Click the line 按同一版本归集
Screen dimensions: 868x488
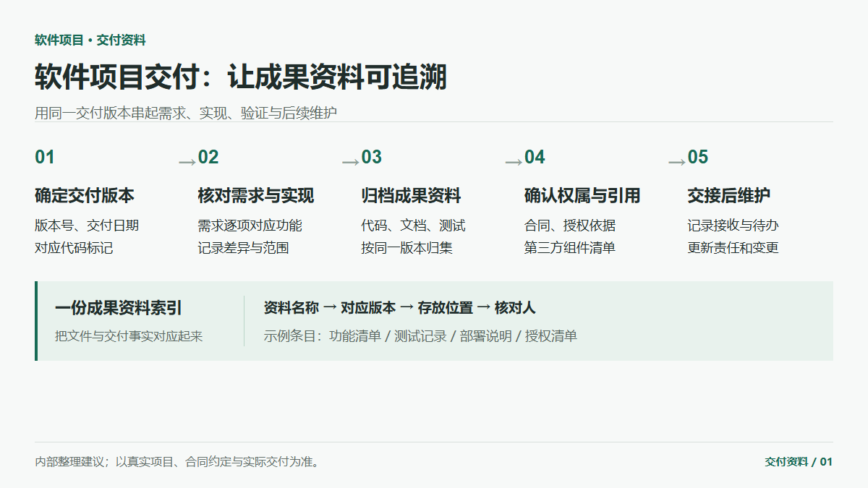[x=407, y=248]
